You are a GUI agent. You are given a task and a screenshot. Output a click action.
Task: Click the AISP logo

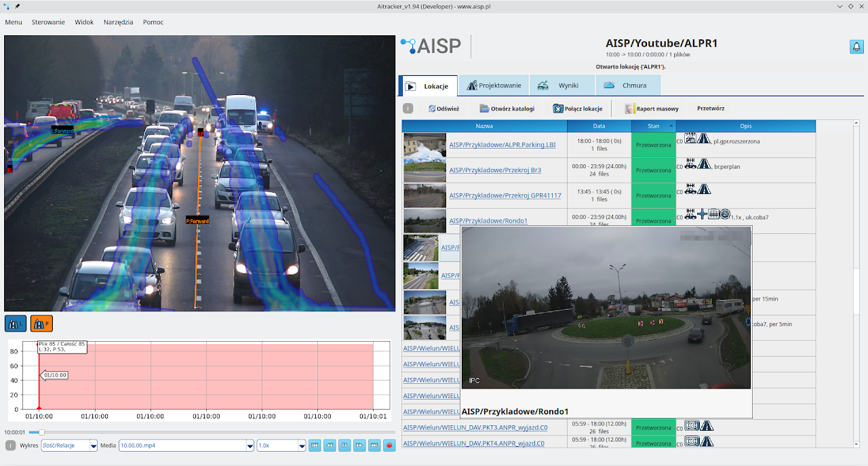pos(431,46)
